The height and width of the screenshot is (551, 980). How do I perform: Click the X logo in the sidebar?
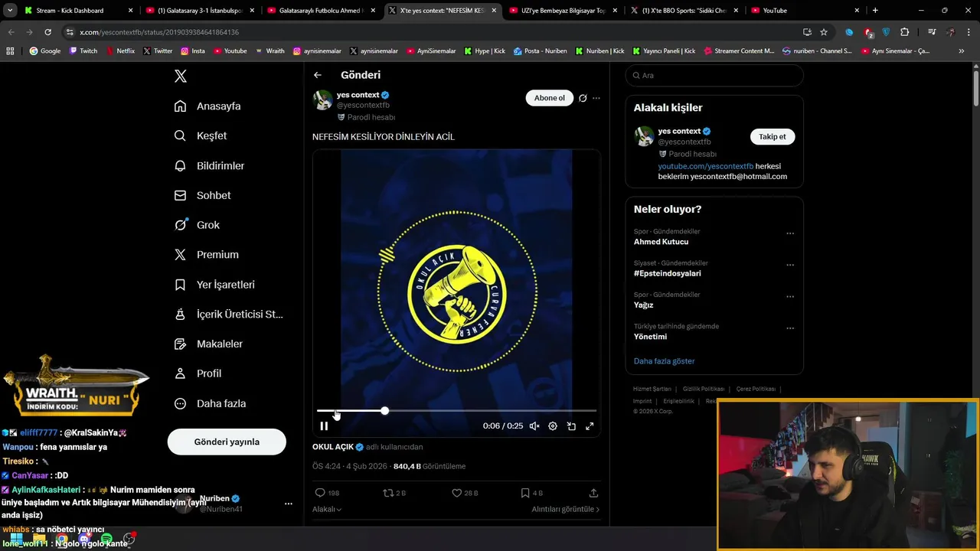181,76
